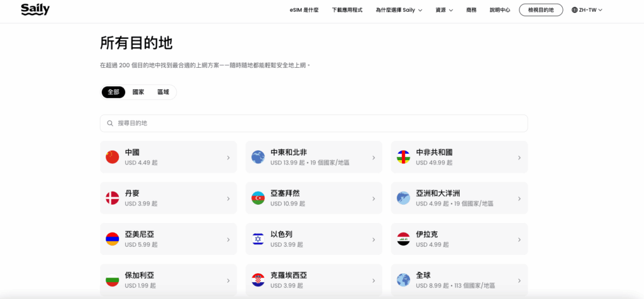The height and width of the screenshot is (299, 644).
Task: Click the 克羅埃西亞 destination name
Action: click(289, 275)
